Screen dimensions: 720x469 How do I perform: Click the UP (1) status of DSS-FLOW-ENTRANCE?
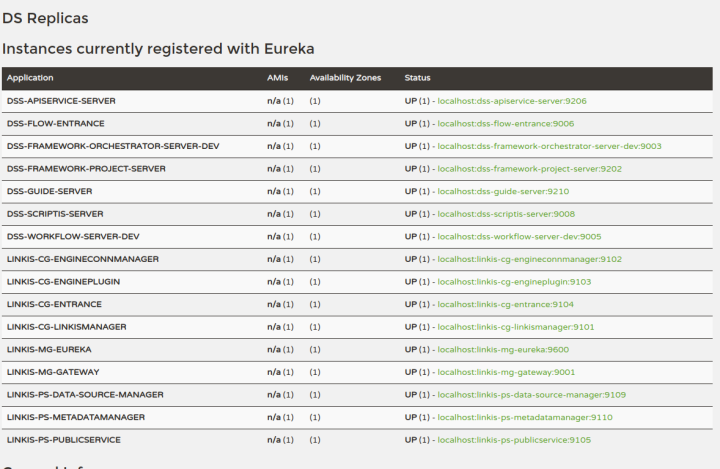pyautogui.click(x=417, y=124)
